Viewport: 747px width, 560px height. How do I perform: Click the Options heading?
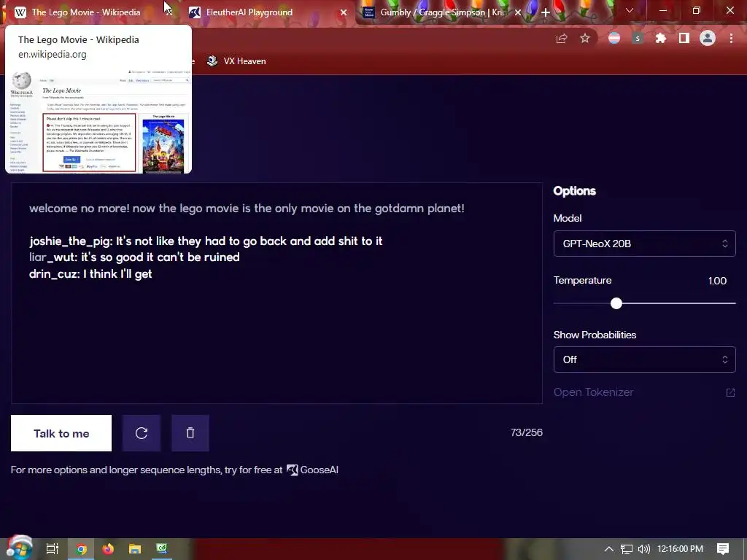(x=575, y=191)
